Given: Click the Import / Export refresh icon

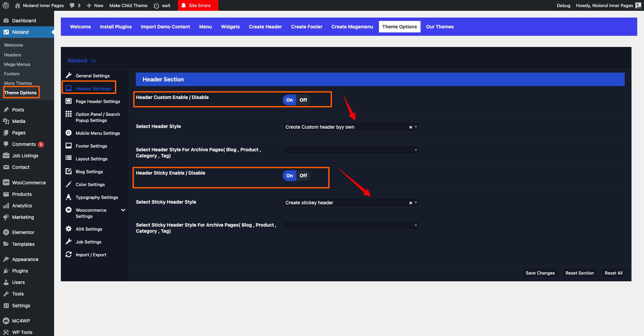Looking at the screenshot, I should point(69,254).
